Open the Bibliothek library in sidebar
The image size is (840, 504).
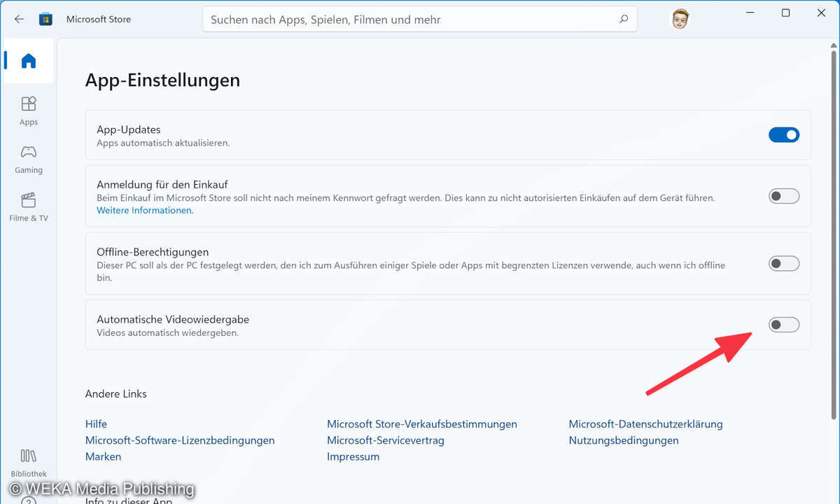click(x=29, y=463)
